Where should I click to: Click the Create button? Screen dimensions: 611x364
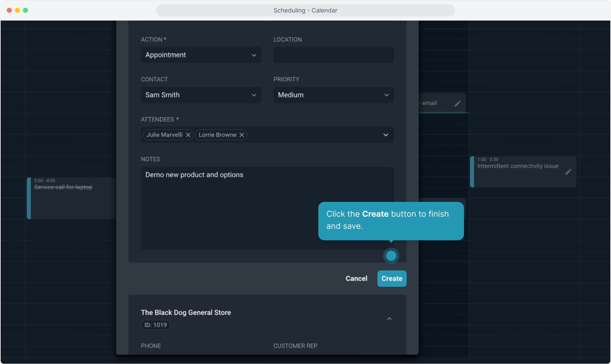(391, 279)
